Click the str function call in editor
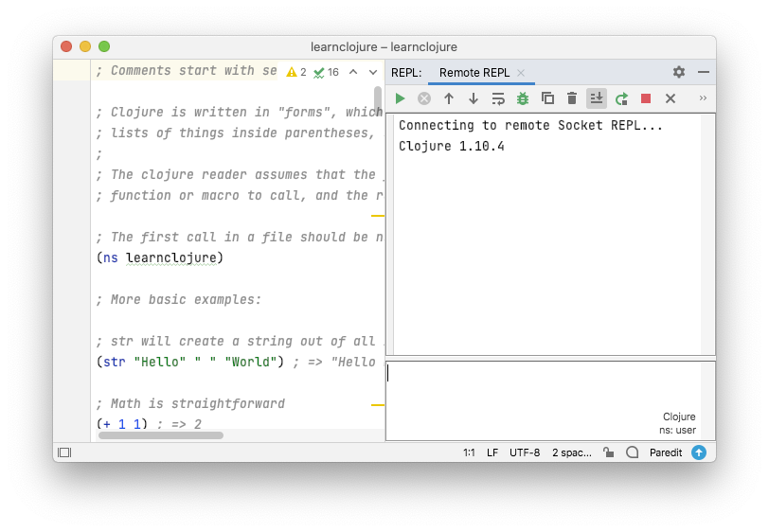This screenshot has height=532, width=769. tap(115, 362)
